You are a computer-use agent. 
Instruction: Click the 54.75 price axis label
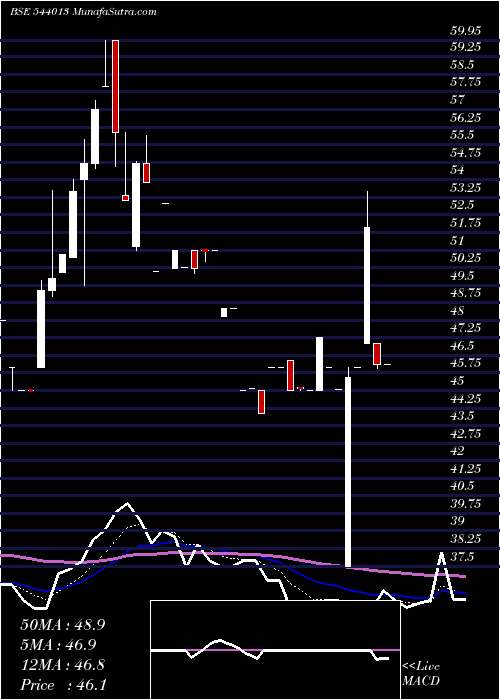point(466,153)
